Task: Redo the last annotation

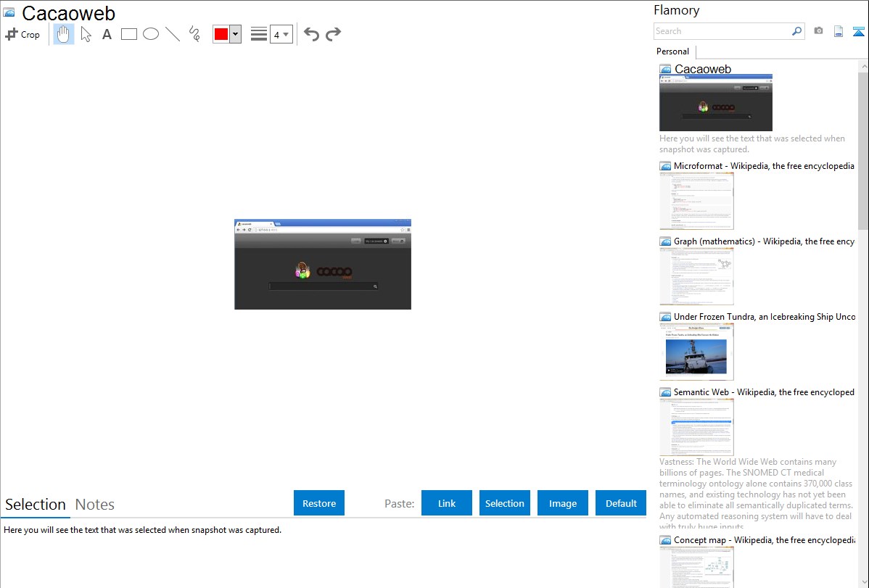Action: pos(333,34)
